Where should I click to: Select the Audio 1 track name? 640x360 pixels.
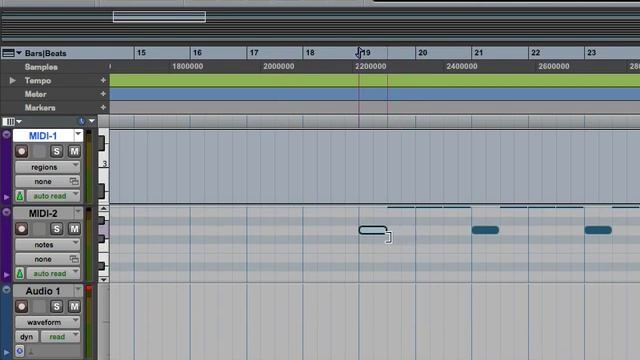[x=43, y=291]
